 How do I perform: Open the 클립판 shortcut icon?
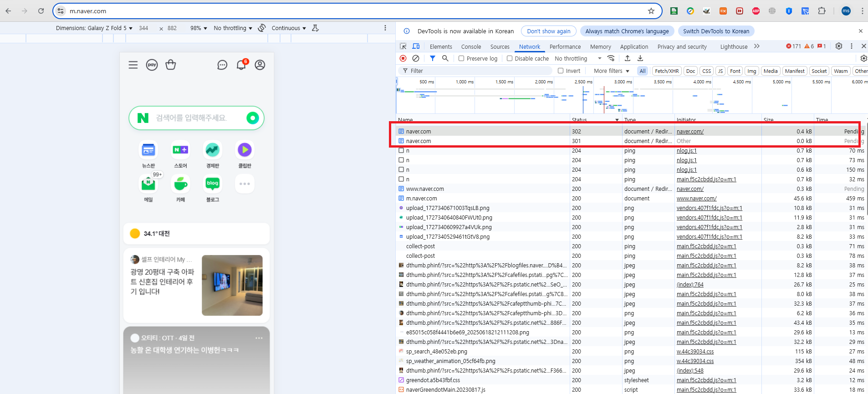245,150
